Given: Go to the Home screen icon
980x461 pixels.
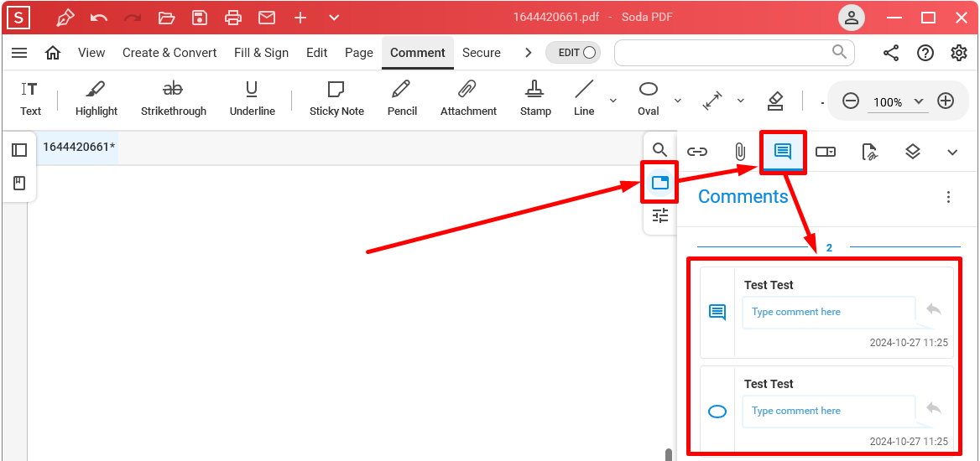Looking at the screenshot, I should tap(53, 53).
